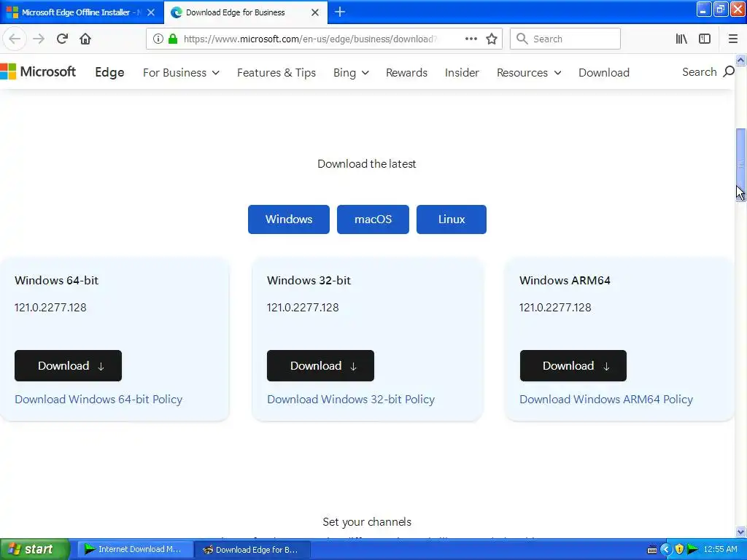Click Download in the site navigation

click(603, 72)
